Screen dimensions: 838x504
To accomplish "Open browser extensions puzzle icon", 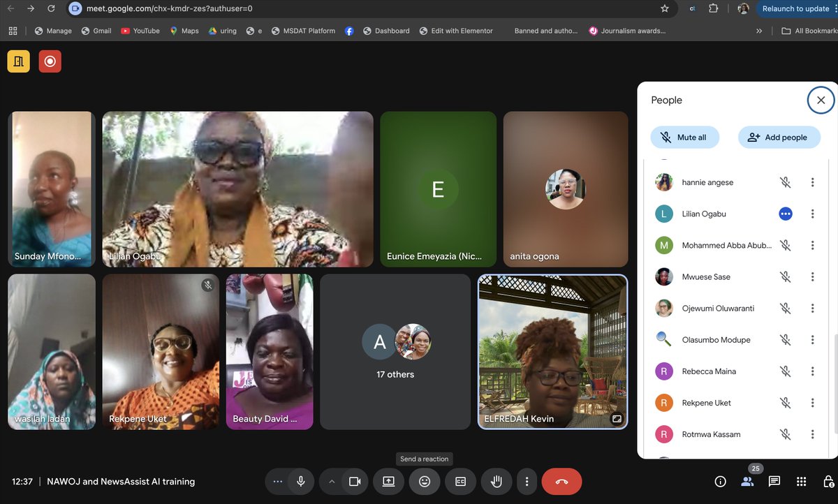I will (x=713, y=8).
